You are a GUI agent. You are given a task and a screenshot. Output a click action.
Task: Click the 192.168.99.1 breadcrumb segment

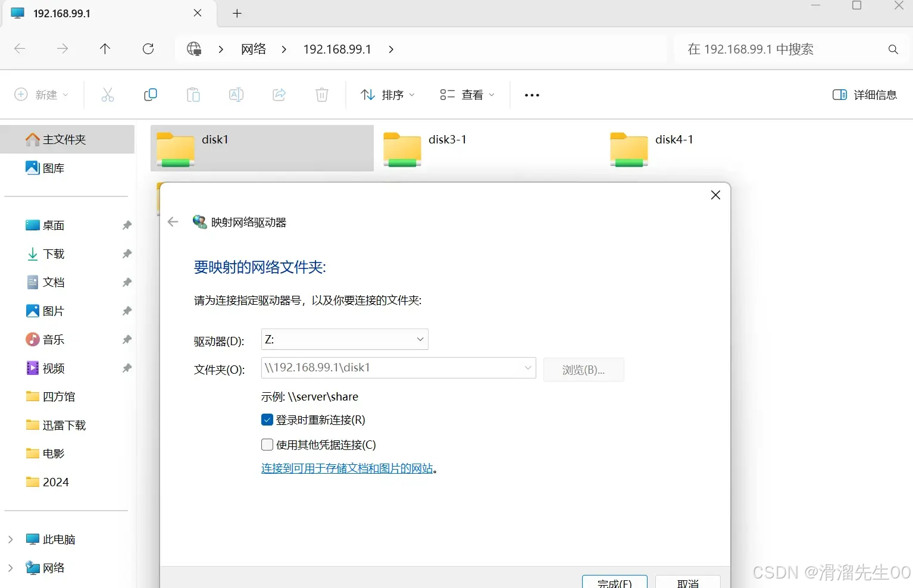(337, 49)
